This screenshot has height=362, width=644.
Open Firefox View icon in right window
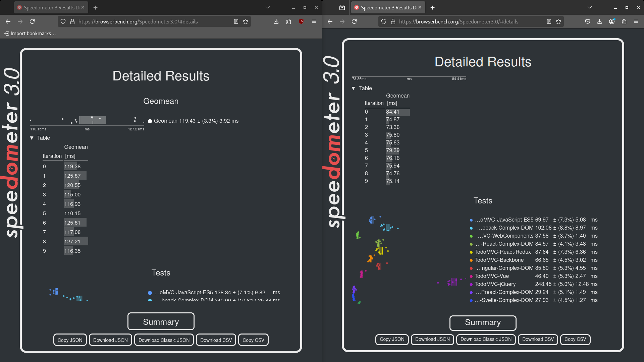[x=342, y=7]
